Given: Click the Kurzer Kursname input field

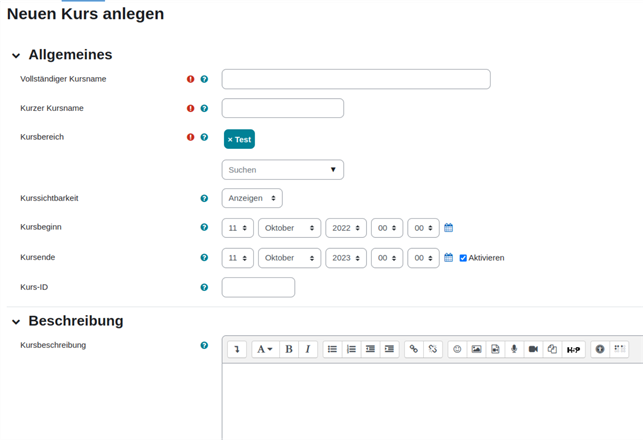Looking at the screenshot, I should [x=282, y=108].
